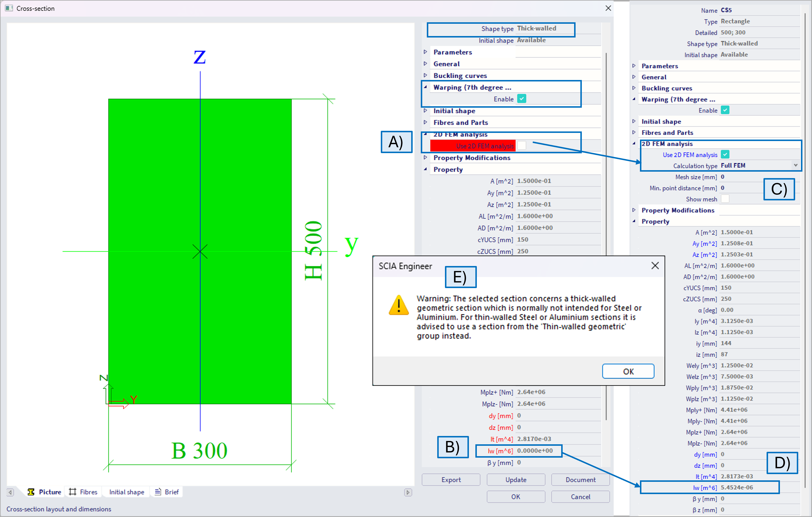Click the Cross-section window title icon
Screen dimensions: 812x517
[9, 8]
